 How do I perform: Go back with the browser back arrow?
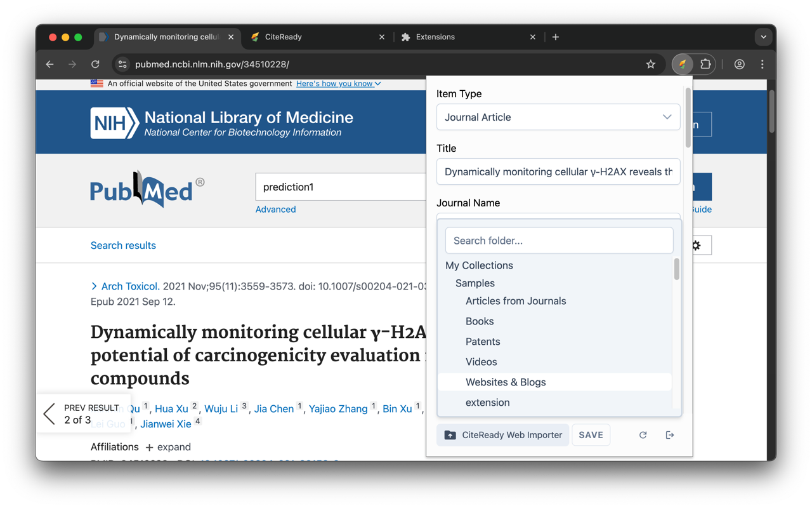pos(50,64)
